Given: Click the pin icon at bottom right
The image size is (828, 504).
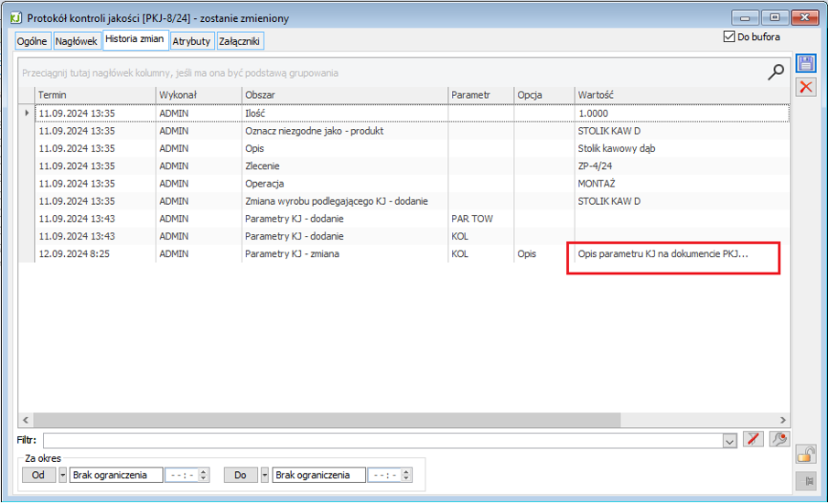Looking at the screenshot, I should [x=806, y=480].
